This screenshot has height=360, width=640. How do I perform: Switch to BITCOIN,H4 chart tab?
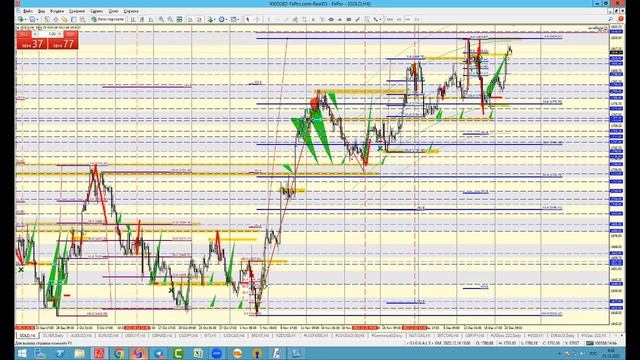[448, 336]
